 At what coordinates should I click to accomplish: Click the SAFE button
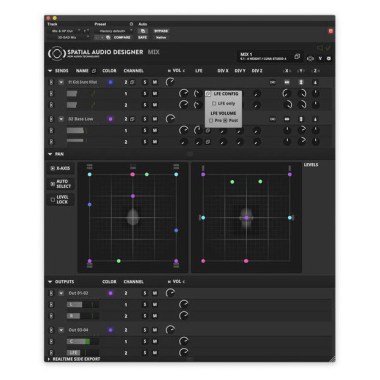pos(142,37)
